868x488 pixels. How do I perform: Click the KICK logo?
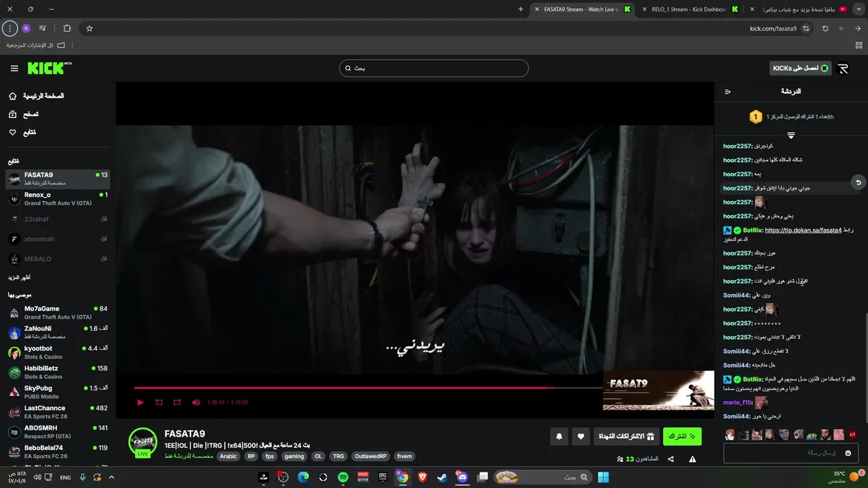coord(50,68)
